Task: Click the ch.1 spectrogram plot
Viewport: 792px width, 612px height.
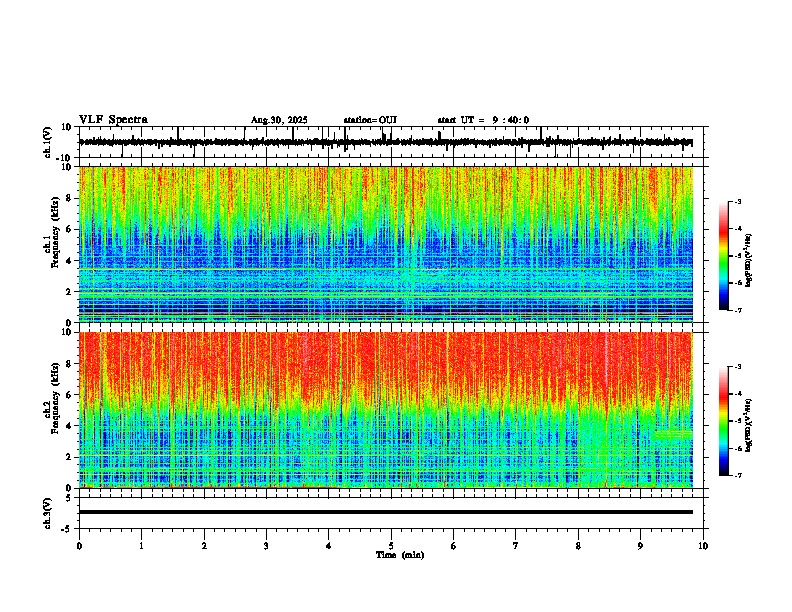Action: coord(385,244)
